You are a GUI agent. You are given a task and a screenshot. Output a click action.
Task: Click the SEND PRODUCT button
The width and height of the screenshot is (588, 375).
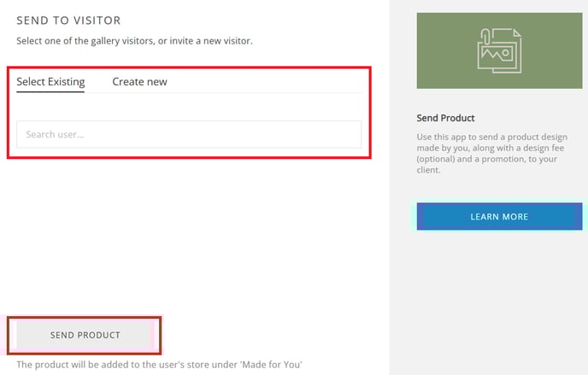click(x=85, y=335)
